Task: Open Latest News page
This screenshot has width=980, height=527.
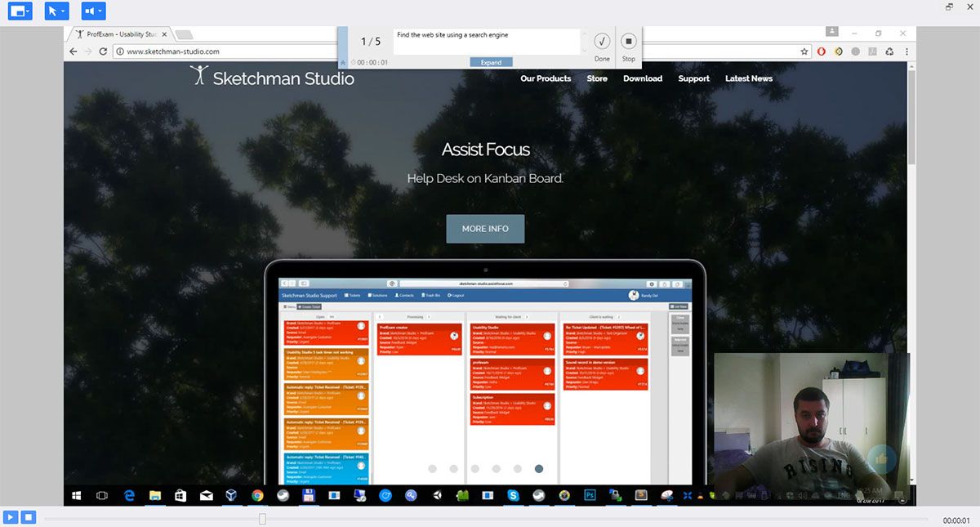Action: [x=749, y=78]
